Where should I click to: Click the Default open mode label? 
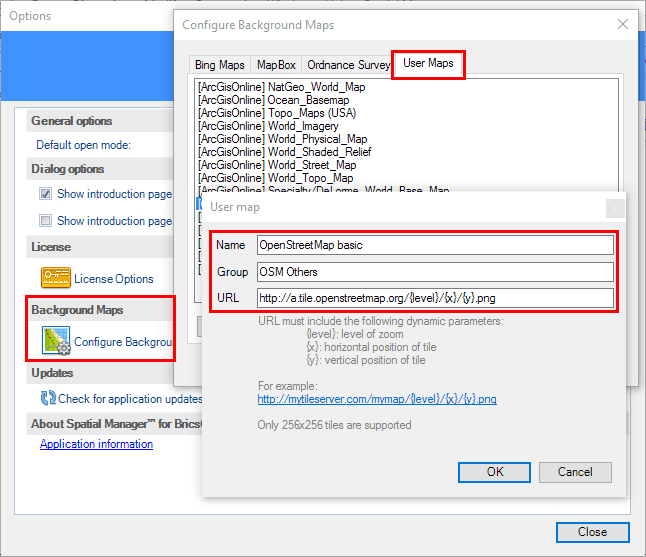(x=83, y=145)
